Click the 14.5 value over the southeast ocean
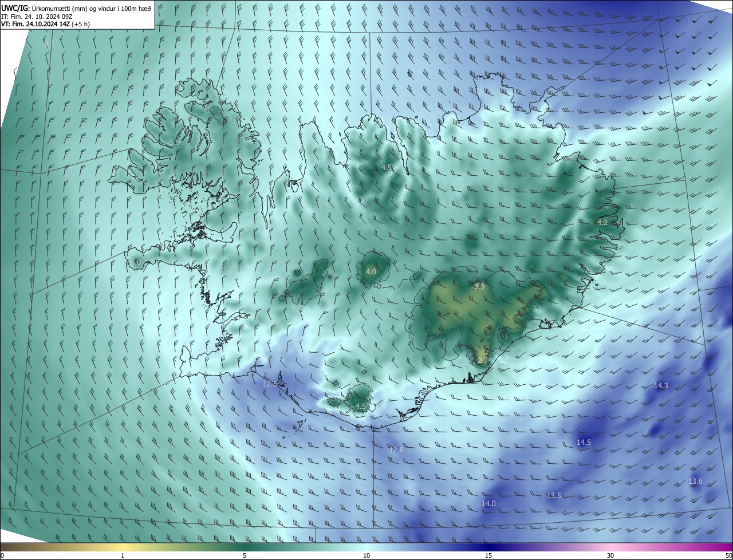The image size is (733, 560). tap(584, 443)
